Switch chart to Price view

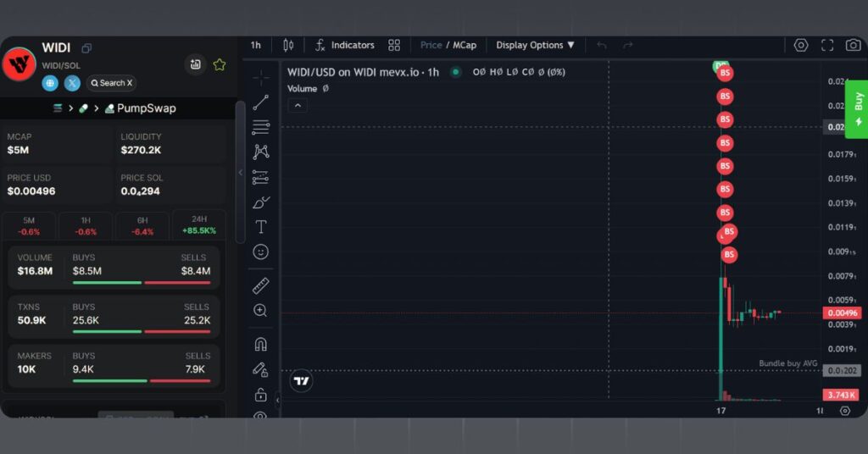click(431, 46)
